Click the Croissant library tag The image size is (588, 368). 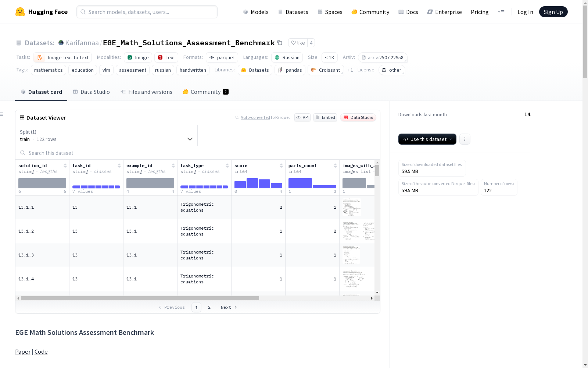(326, 70)
